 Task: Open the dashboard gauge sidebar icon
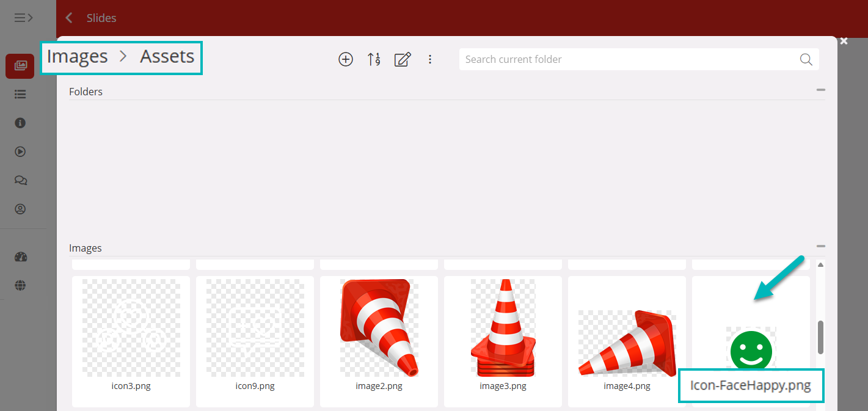(20, 257)
